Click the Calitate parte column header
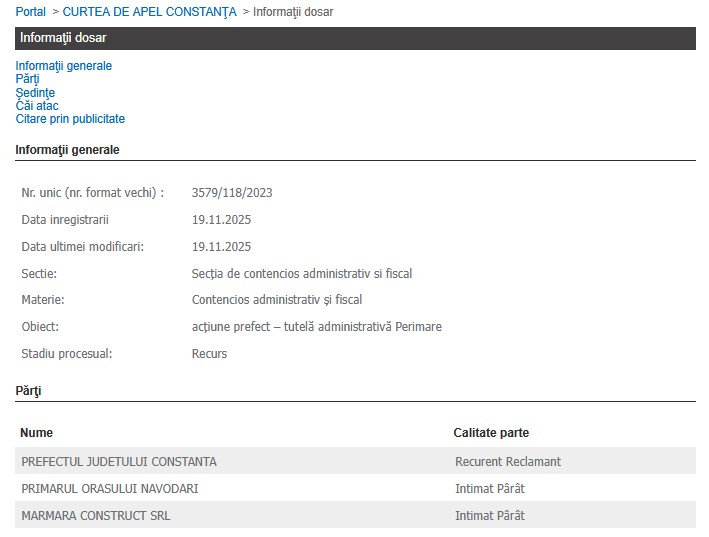The height and width of the screenshot is (537, 709). click(x=491, y=433)
